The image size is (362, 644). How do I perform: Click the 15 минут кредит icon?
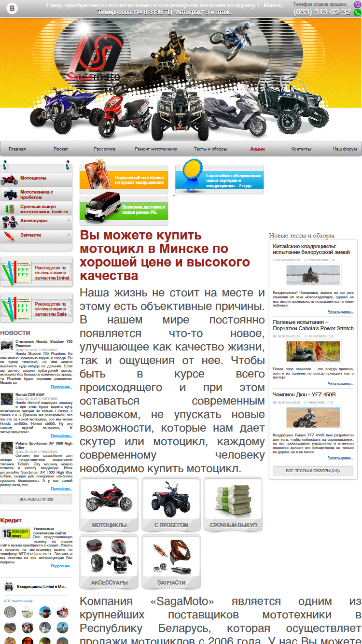[x=16, y=533]
